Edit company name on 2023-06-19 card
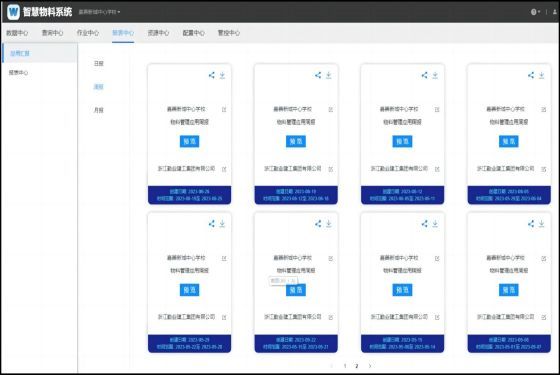560x375 pixels. [x=330, y=169]
